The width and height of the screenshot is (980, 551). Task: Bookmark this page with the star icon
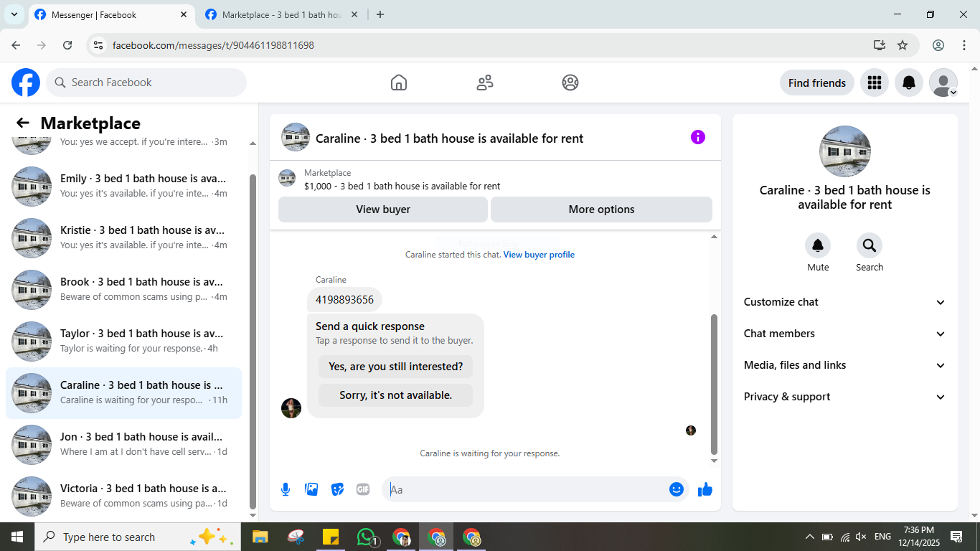[x=903, y=45]
